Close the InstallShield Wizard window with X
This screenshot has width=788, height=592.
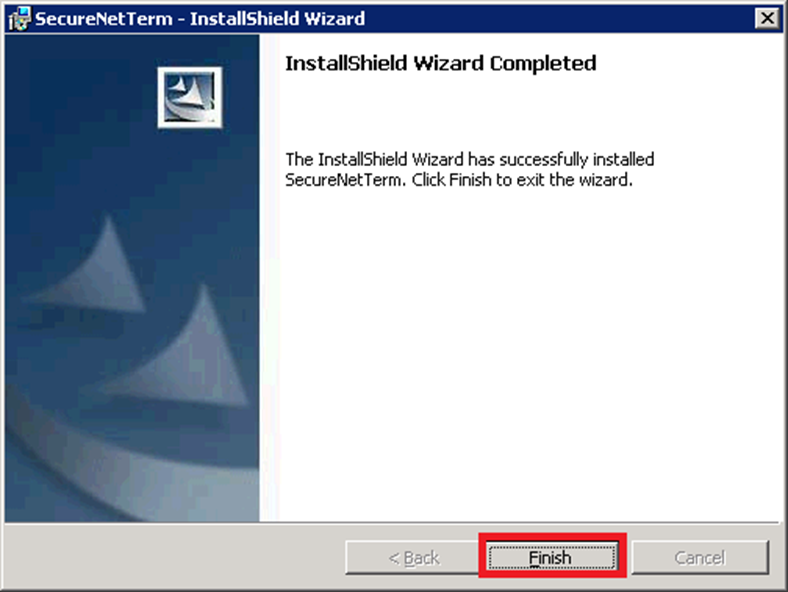tap(767, 19)
